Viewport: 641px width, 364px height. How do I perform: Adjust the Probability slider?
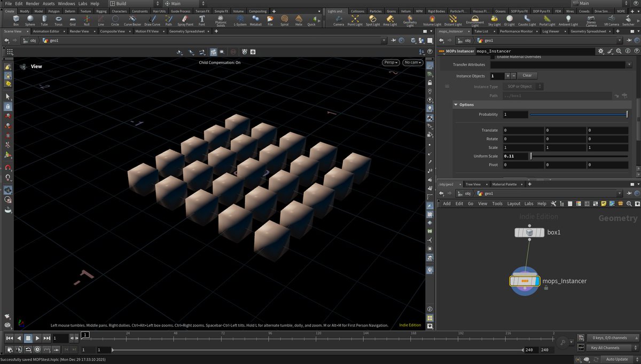[579, 115]
